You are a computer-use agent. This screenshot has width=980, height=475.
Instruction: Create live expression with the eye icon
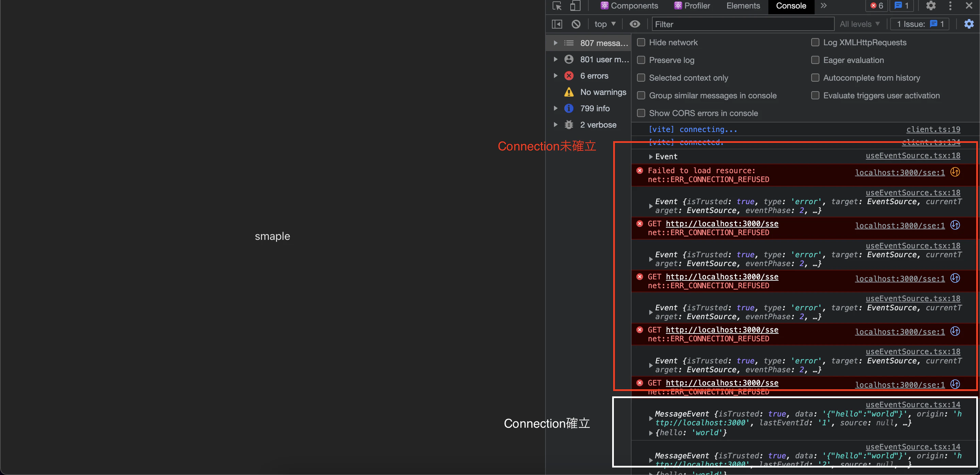[635, 24]
